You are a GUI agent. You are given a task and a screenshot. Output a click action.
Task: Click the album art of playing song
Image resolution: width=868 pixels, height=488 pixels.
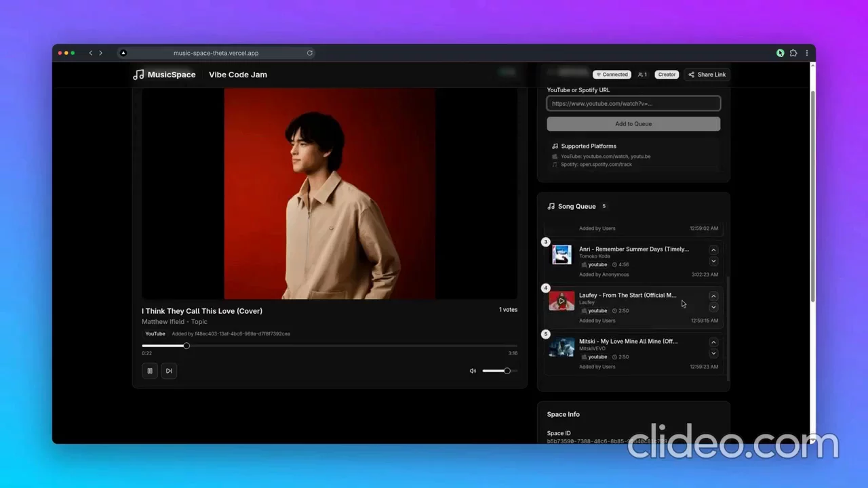click(330, 193)
